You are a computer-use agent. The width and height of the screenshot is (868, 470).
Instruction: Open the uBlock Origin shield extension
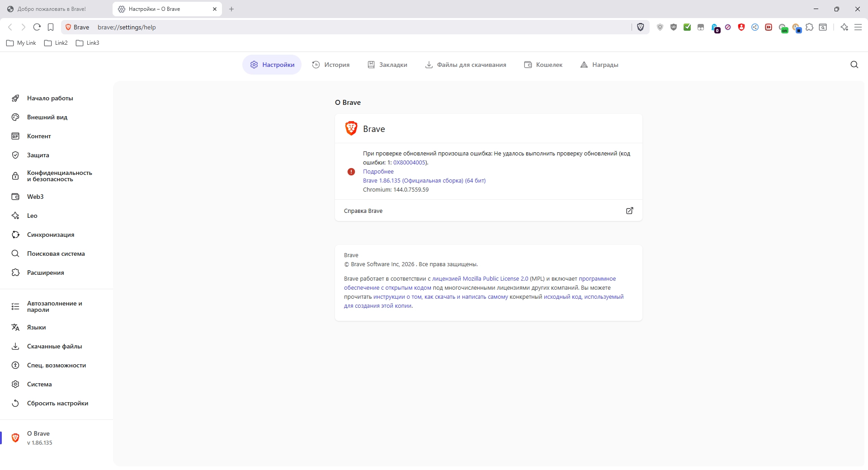[x=674, y=27]
